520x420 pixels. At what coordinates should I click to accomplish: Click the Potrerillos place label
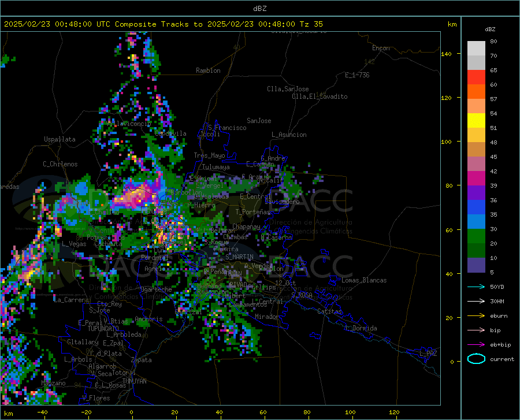106,237
